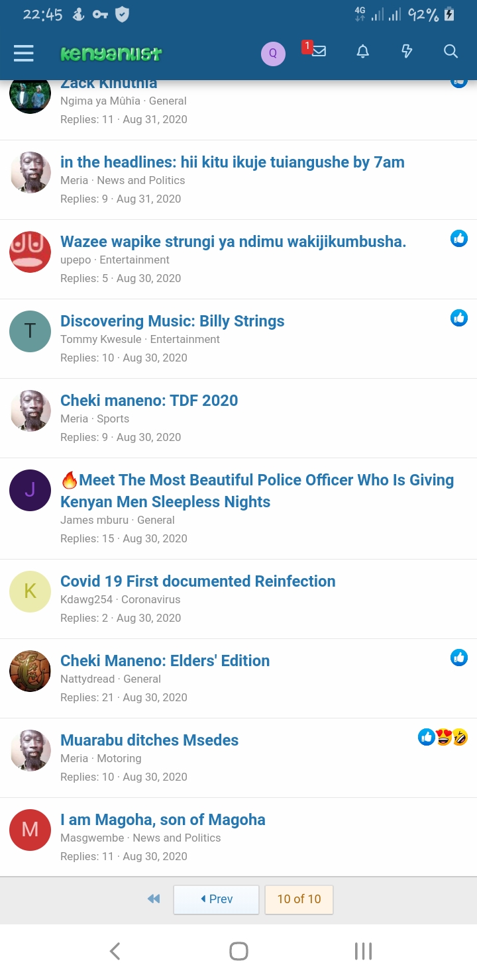Open 'Cheki maneno: TDF 2020' thread
This screenshot has width=477, height=980.
[x=149, y=401]
